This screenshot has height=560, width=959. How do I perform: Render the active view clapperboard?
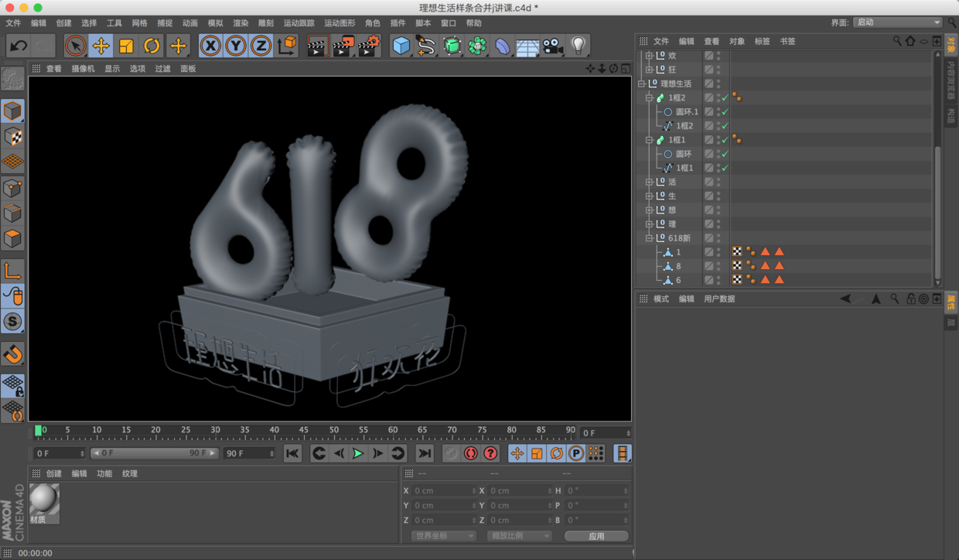[316, 46]
